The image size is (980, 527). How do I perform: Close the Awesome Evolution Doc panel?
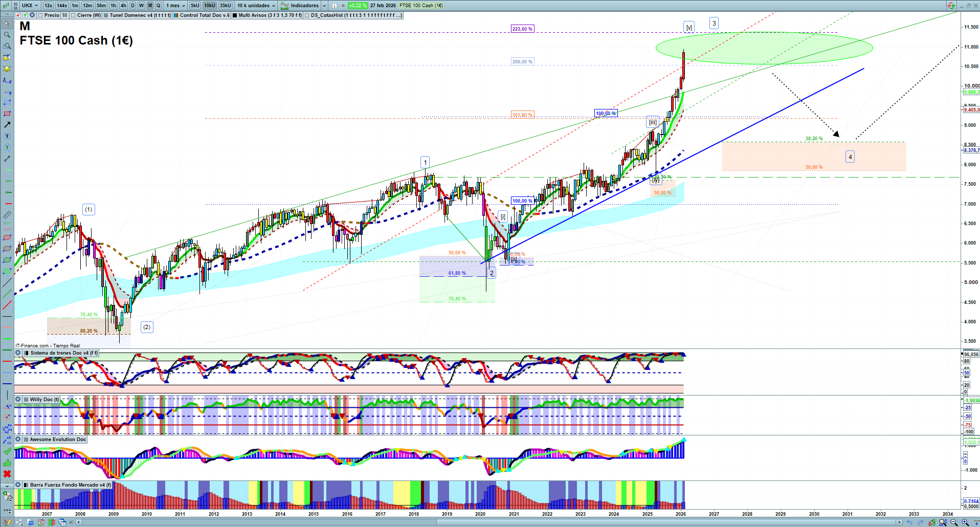[x=18, y=440]
